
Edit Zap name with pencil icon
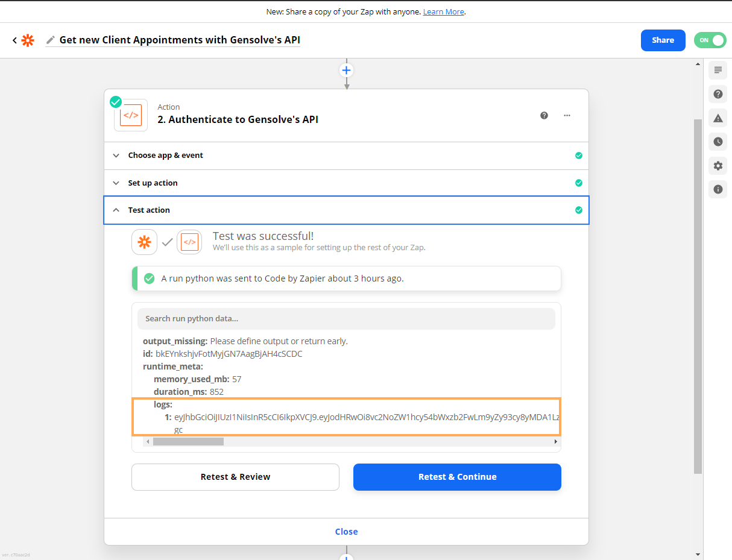pos(51,40)
